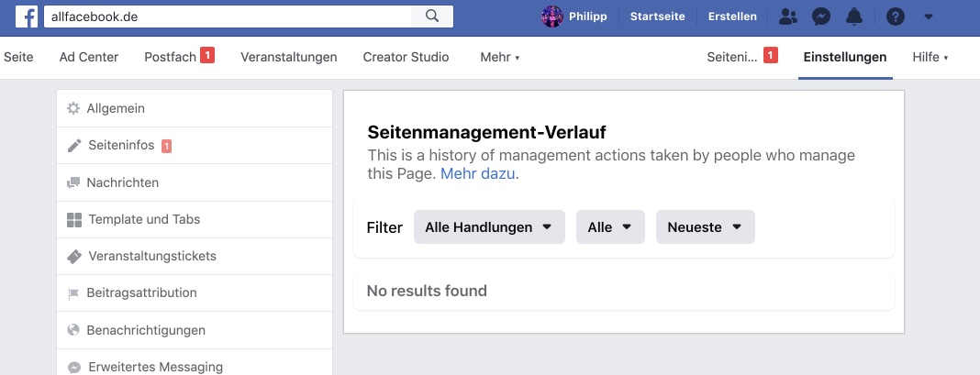The width and height of the screenshot is (980, 375).
Task: Open the Creator Studio tab
Action: pos(406,58)
